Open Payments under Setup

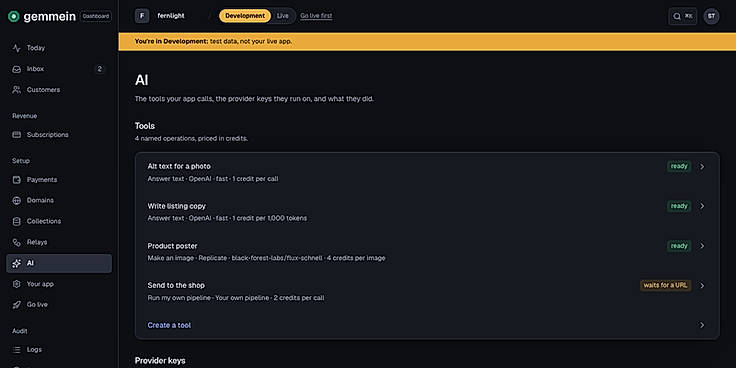coord(59,180)
